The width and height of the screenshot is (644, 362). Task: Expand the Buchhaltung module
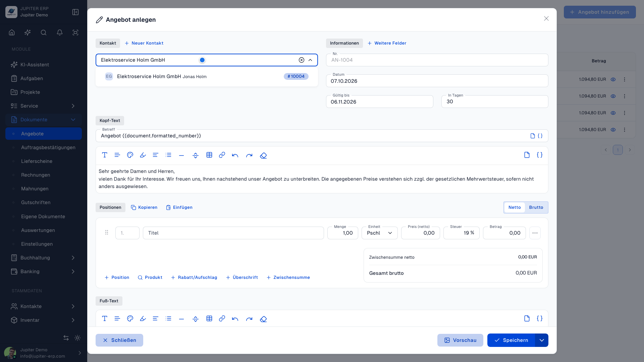point(44,258)
